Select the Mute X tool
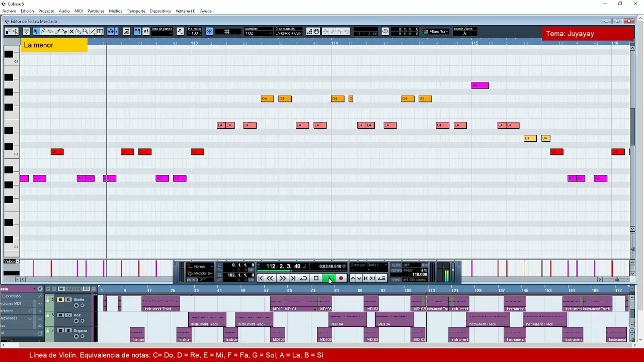This screenshot has width=644, height=362. [x=71, y=32]
